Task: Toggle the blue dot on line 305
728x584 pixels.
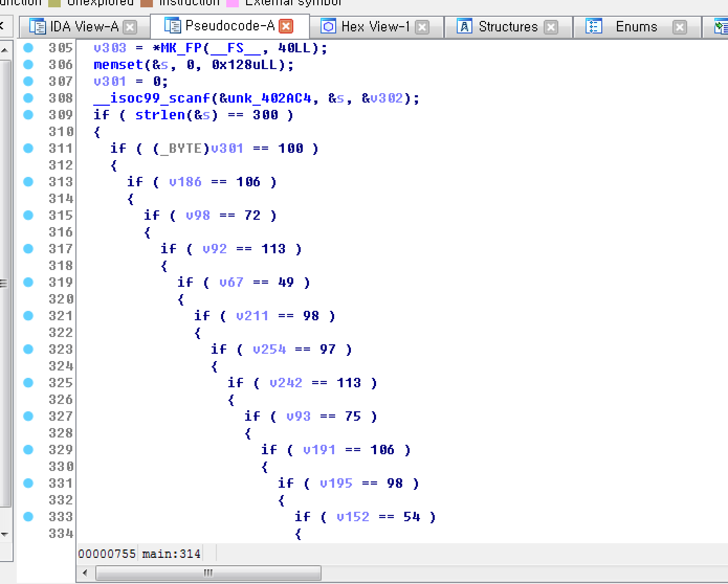Action: coord(28,48)
